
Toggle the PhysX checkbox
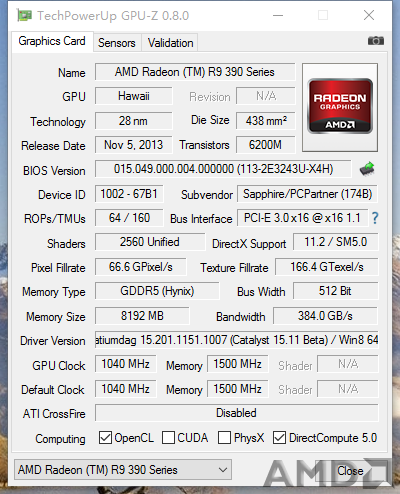[x=224, y=438]
